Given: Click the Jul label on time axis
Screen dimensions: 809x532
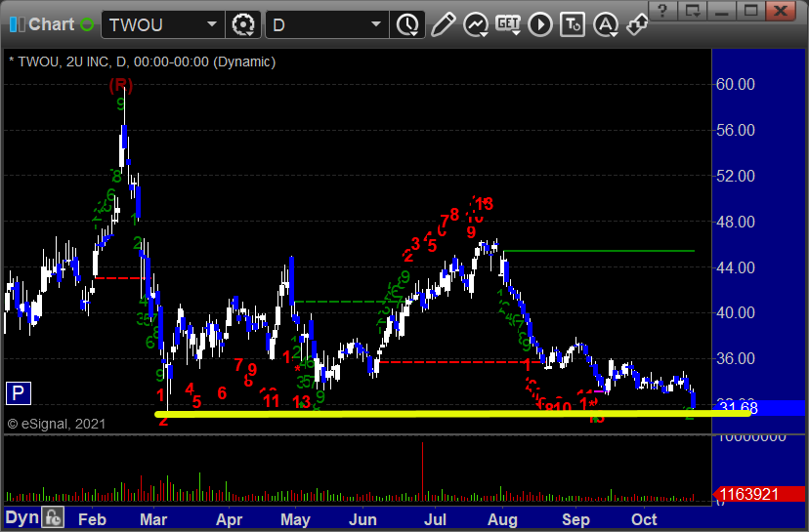Looking at the screenshot, I should 435,519.
